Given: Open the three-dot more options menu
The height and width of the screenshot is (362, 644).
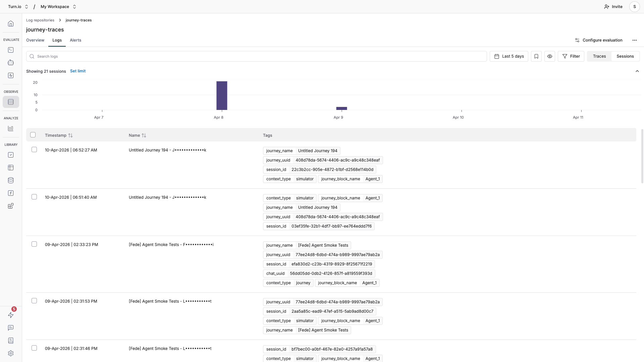Looking at the screenshot, I should 634,40.
